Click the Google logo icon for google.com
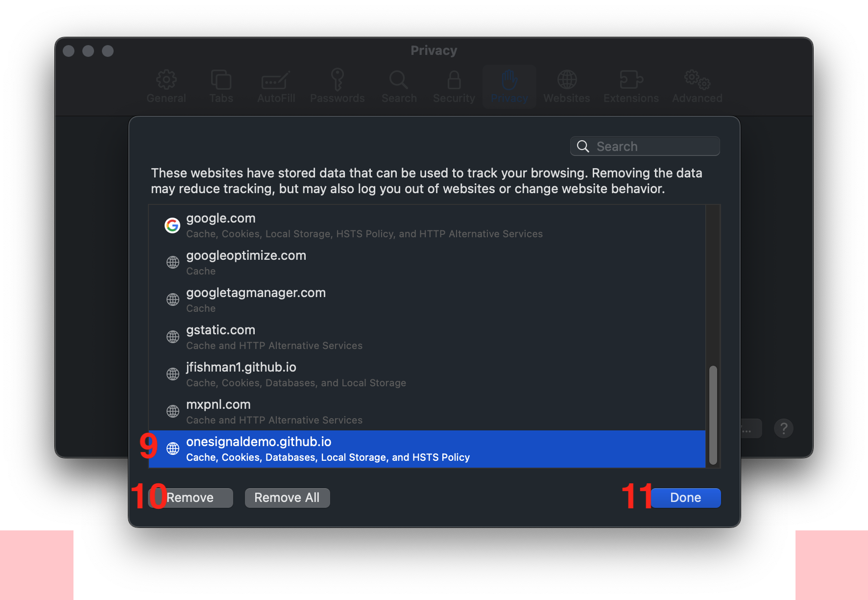This screenshot has width=868, height=600. (x=172, y=225)
